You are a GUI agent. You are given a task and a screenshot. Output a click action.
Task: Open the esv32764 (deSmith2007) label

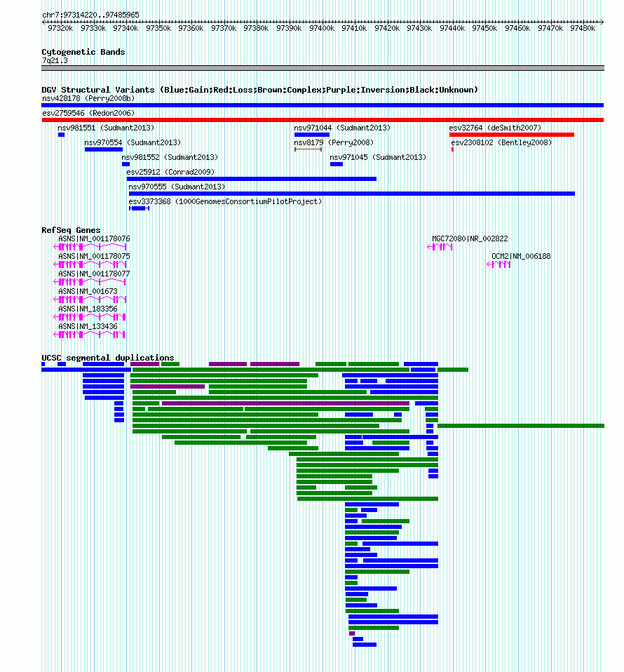coord(495,128)
